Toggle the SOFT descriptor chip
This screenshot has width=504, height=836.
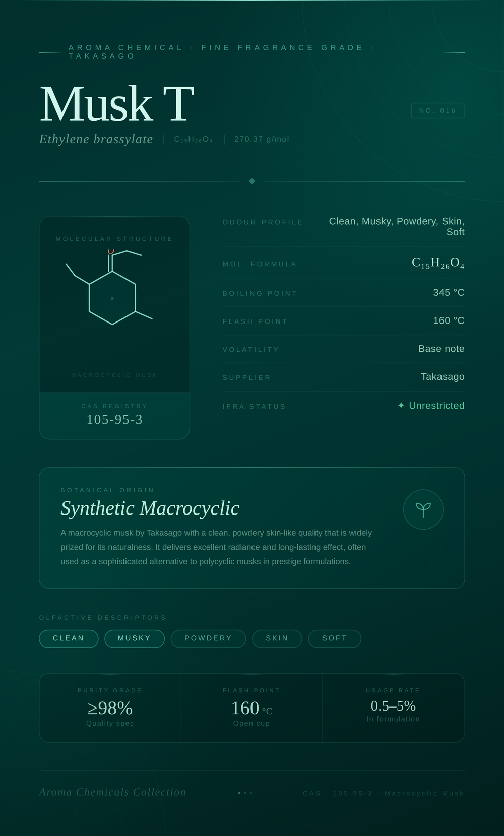click(x=335, y=638)
